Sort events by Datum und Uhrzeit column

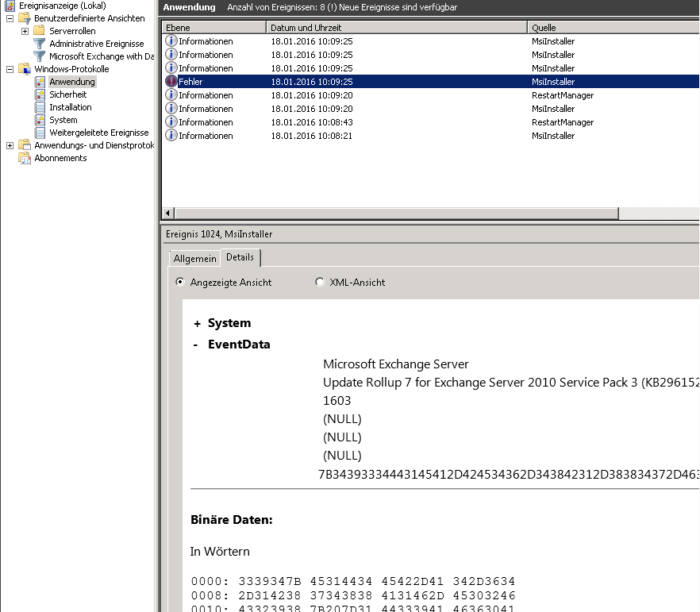point(397,28)
